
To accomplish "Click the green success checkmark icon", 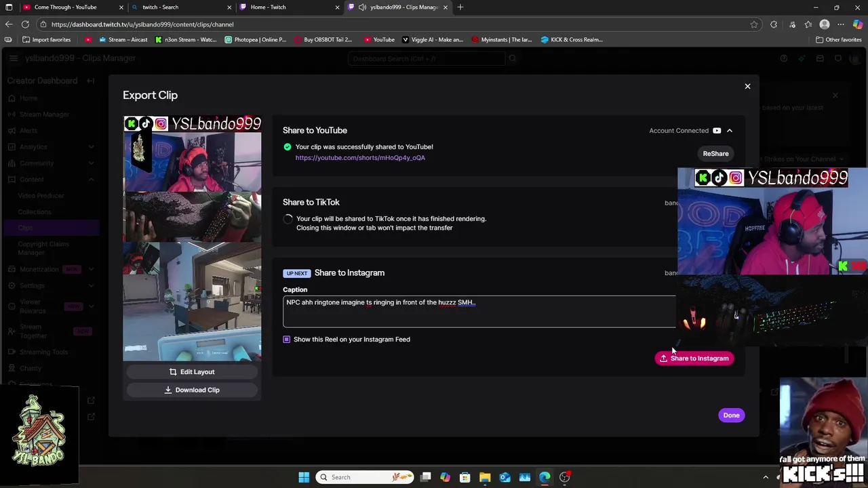I will [288, 147].
